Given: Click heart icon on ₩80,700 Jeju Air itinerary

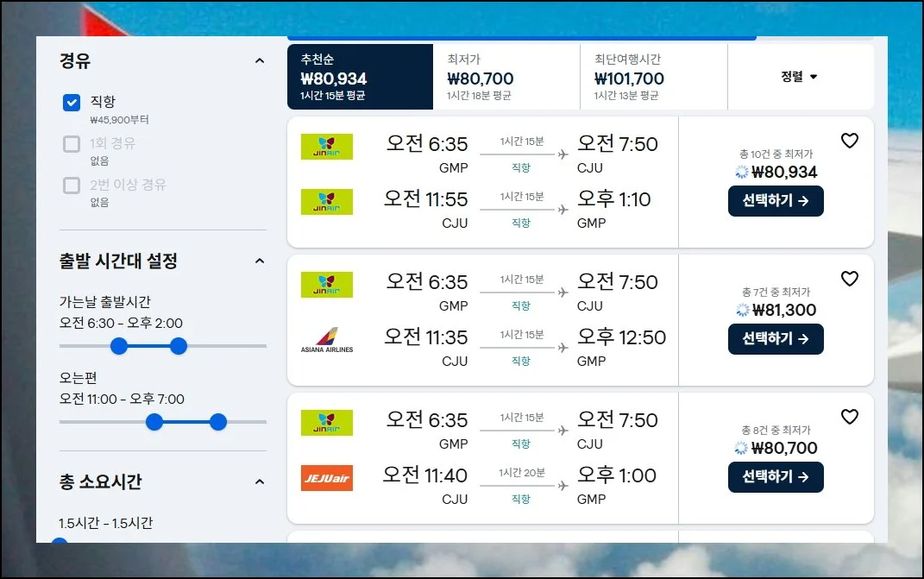Looking at the screenshot, I should (849, 417).
